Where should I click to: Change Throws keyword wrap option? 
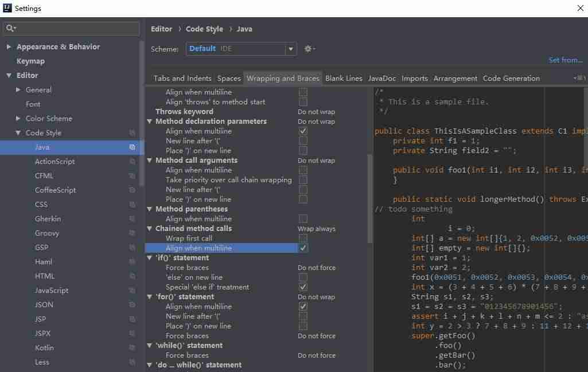click(316, 112)
